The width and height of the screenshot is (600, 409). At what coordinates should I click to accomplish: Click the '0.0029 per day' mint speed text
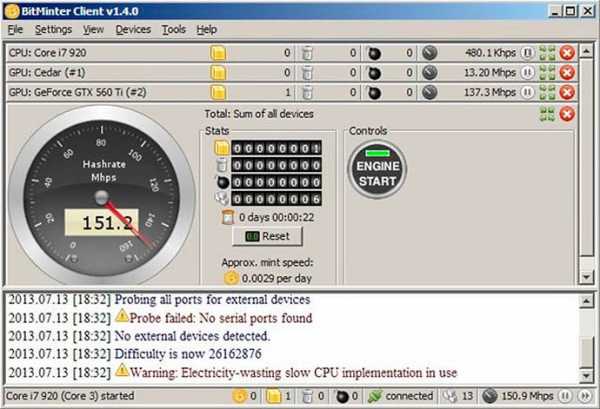(x=277, y=278)
